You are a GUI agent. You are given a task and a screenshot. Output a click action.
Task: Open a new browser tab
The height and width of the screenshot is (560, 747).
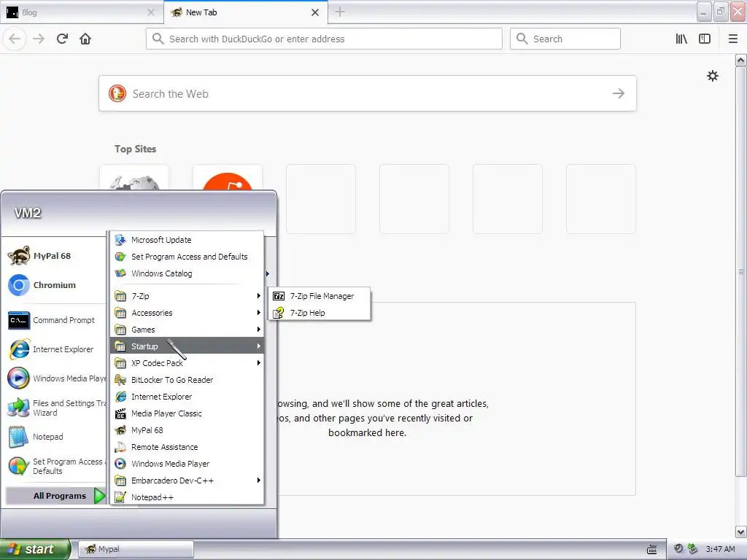click(340, 12)
